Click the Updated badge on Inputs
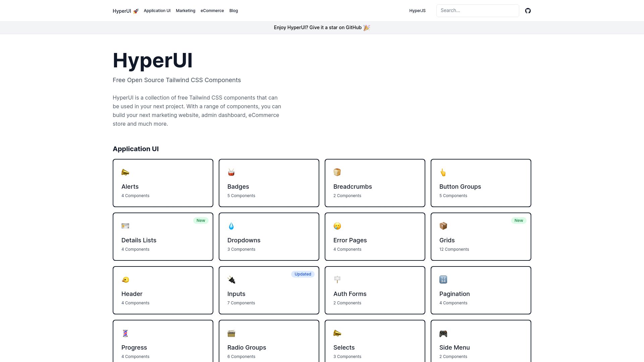644x362 pixels. [x=303, y=274]
